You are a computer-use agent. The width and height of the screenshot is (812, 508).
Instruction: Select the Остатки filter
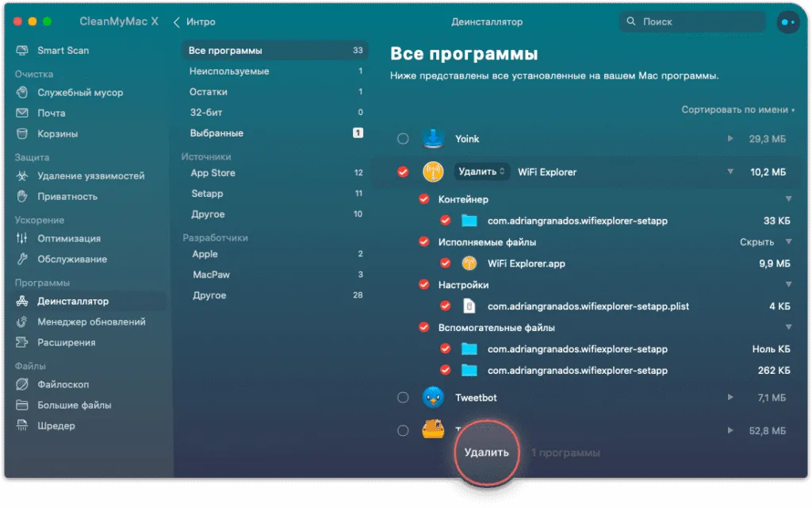[275, 92]
